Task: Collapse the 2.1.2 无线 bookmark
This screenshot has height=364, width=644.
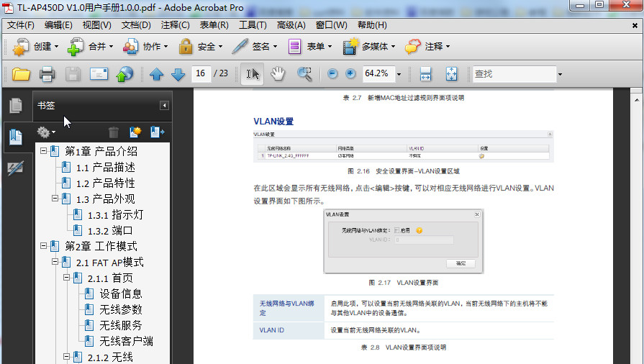Action: coord(66,357)
